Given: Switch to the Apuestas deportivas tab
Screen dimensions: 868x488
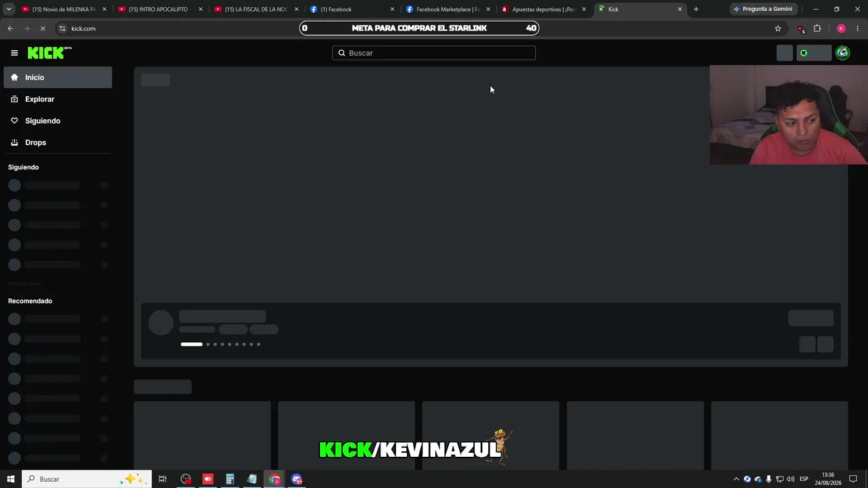Looking at the screenshot, I should coord(543,9).
